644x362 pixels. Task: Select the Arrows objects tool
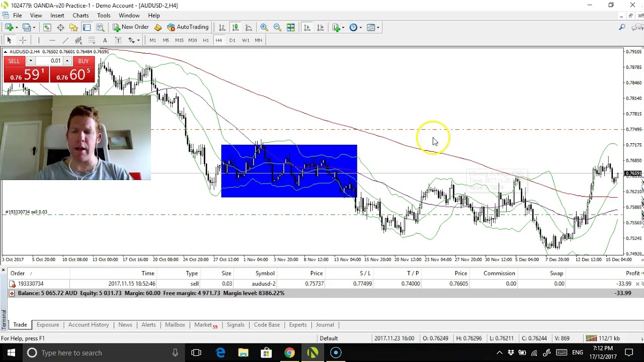click(x=131, y=40)
